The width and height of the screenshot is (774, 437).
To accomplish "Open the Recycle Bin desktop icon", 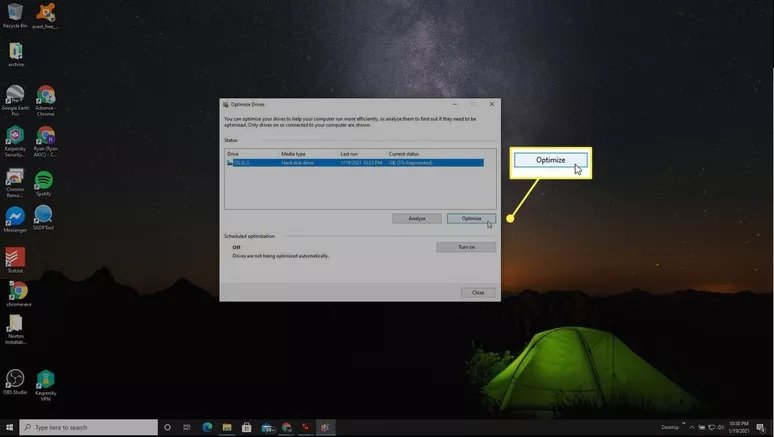I will 15,15.
